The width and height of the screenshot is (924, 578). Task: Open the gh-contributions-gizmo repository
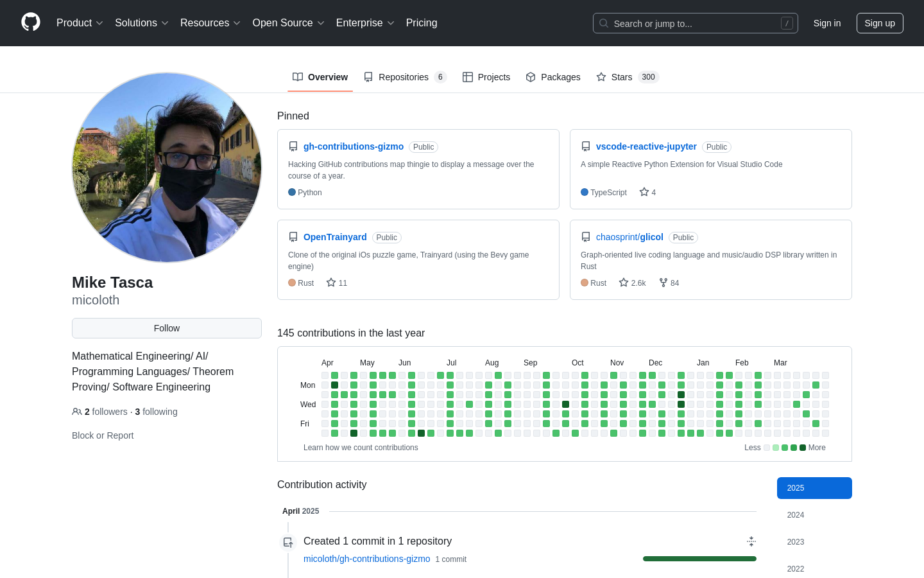point(354,146)
